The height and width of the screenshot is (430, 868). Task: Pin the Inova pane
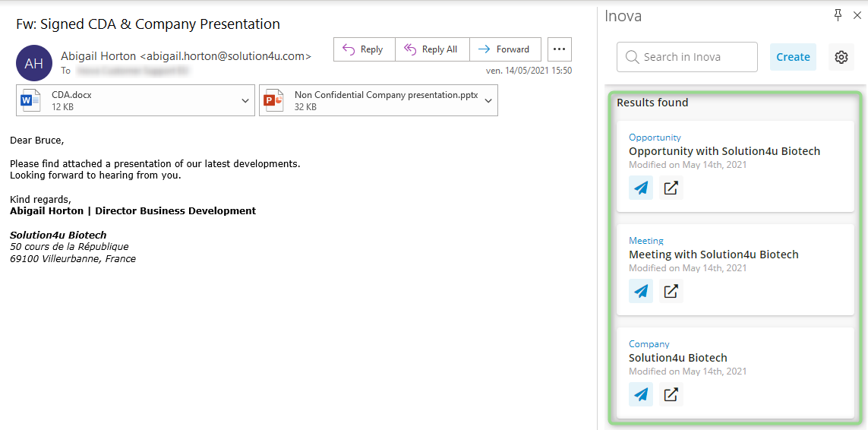(838, 16)
